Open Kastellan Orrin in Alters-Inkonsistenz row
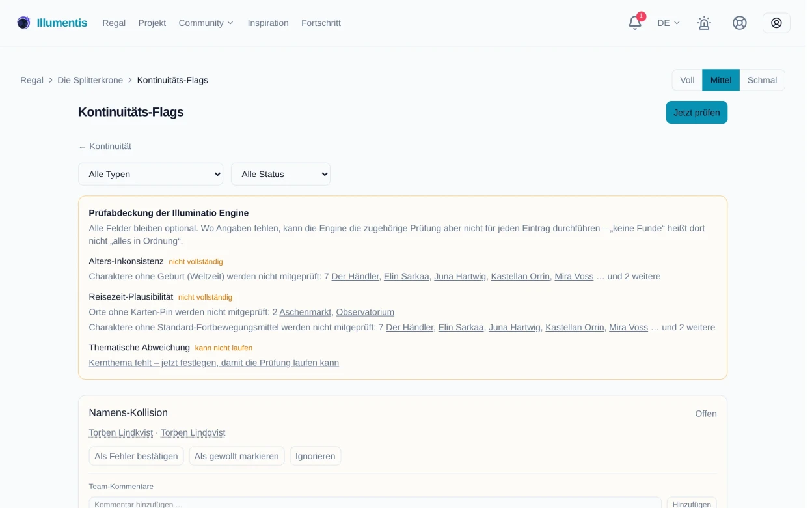 coord(520,276)
